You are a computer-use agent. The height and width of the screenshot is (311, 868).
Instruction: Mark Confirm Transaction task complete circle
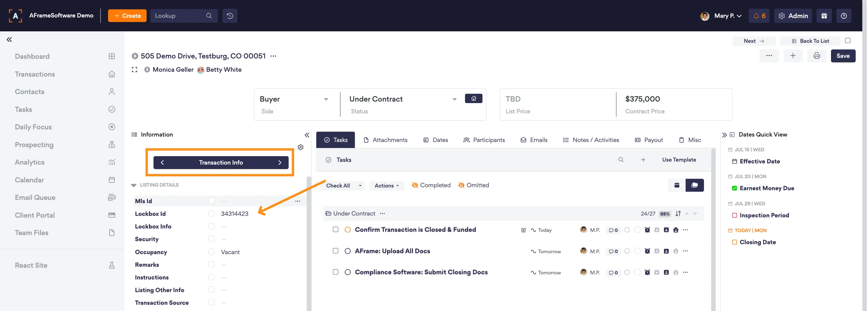point(348,230)
